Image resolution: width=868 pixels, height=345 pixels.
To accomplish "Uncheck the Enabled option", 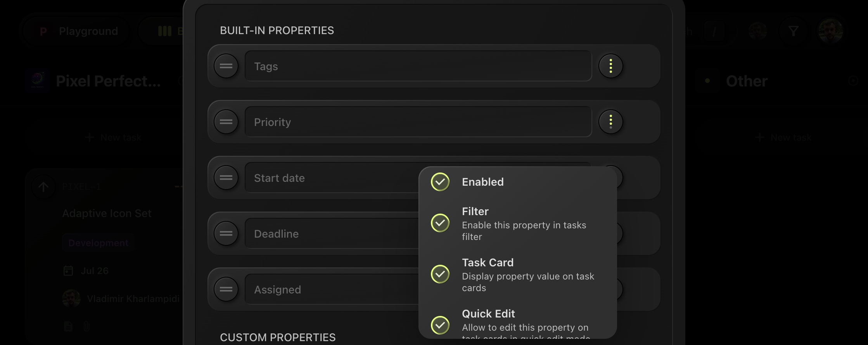I will 440,182.
